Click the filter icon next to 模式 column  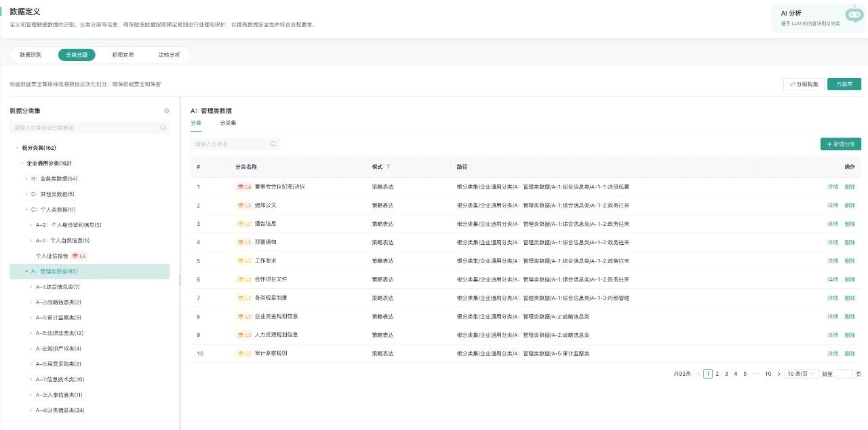pos(389,167)
